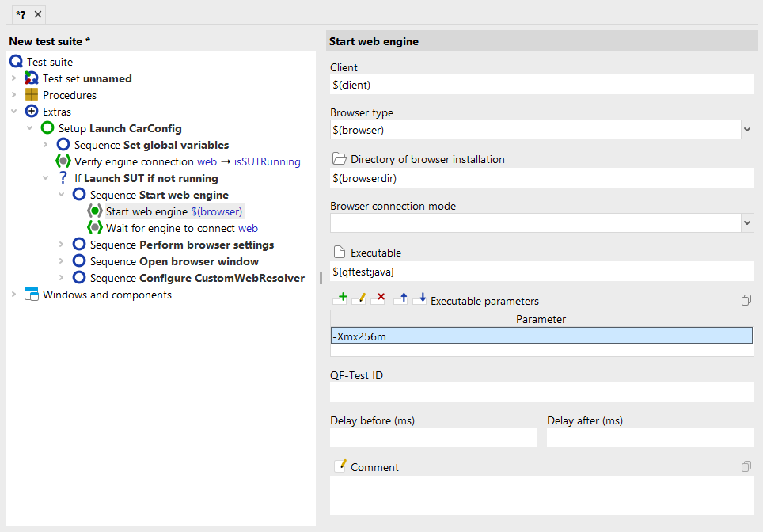763x532 pixels.
Task: Collapse the Sequence Start web engine node
Action: [61, 195]
